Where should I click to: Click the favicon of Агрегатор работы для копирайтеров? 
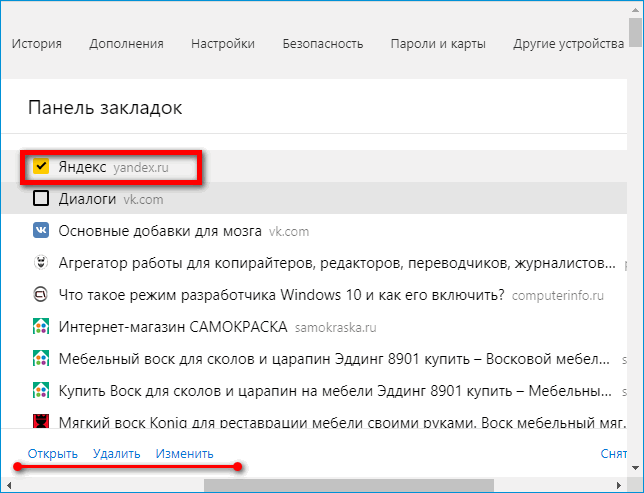[x=41, y=263]
